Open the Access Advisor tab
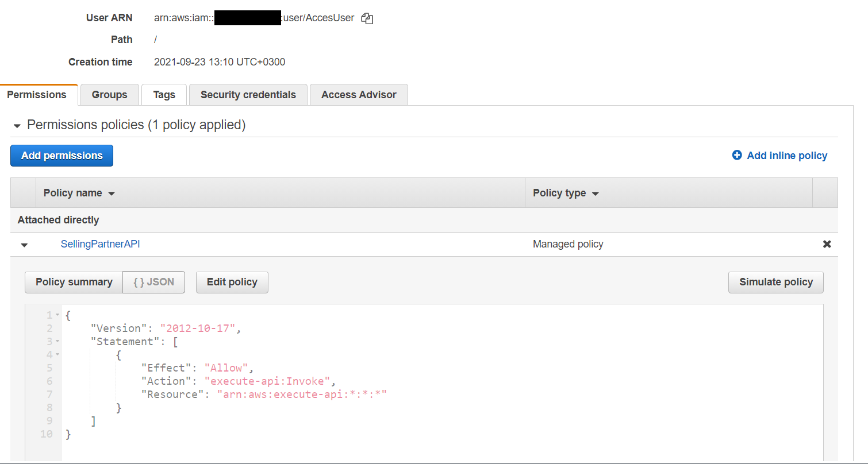Screen dimensions: 868x464 pyautogui.click(x=359, y=94)
